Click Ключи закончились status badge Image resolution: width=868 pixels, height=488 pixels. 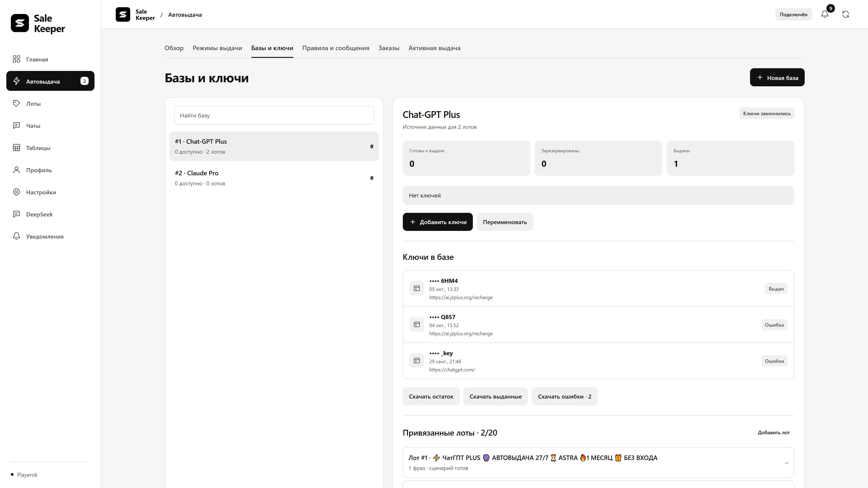(x=767, y=113)
